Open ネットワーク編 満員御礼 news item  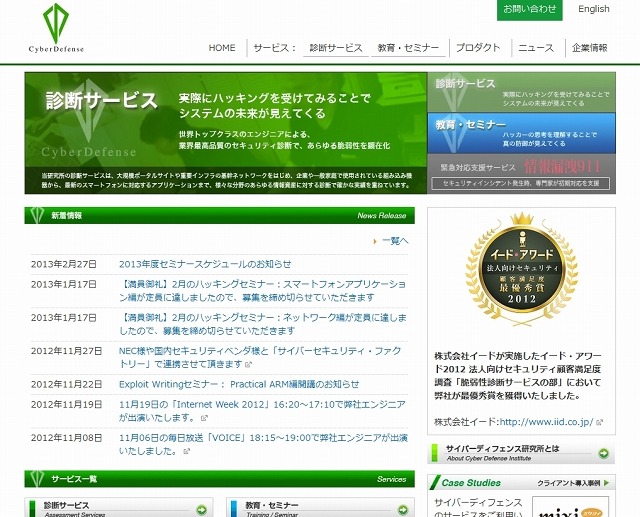tap(262, 324)
